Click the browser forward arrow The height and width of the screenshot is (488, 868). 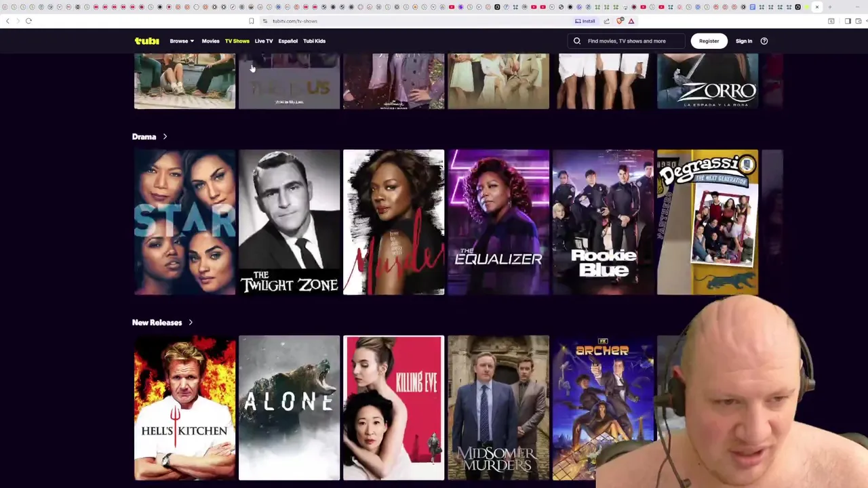17,21
